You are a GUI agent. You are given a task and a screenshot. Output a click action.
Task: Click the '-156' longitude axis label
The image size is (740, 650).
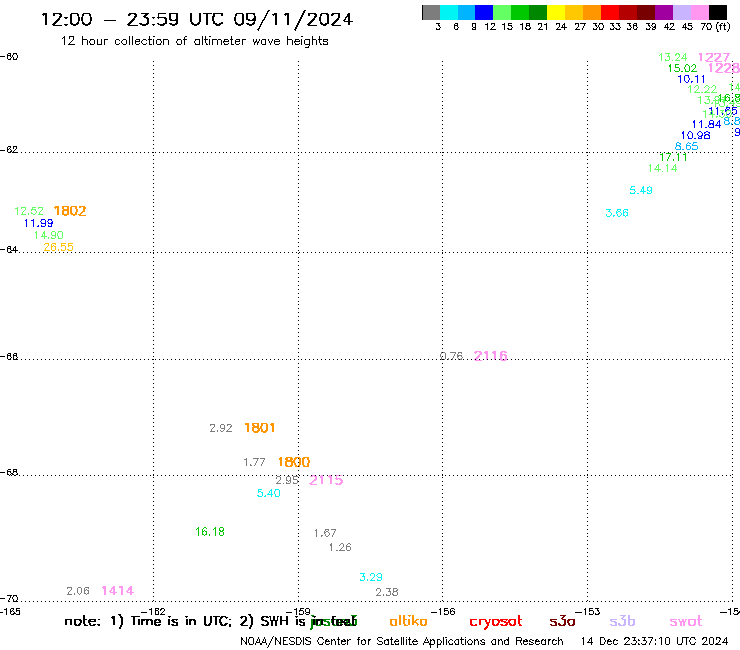(443, 612)
